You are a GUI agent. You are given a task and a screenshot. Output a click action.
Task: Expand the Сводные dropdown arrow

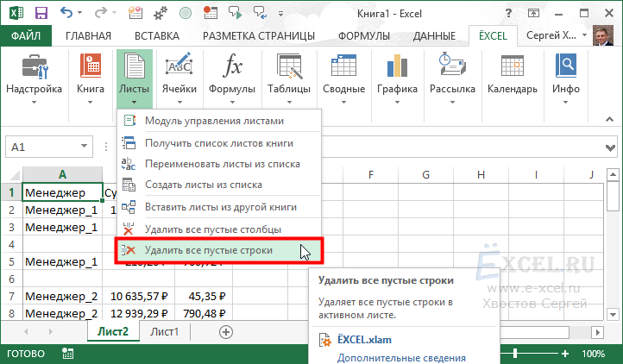coord(343,102)
